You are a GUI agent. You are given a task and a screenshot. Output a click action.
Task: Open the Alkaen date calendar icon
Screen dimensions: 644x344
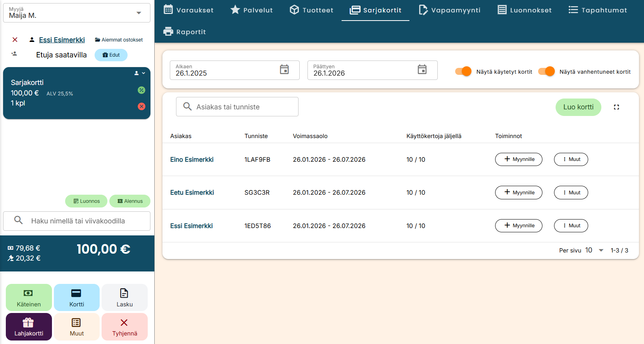pyautogui.click(x=284, y=70)
